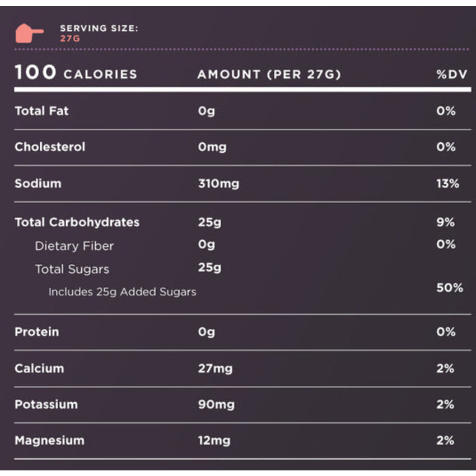Select the 'Total Fat' row label

pyautogui.click(x=41, y=111)
